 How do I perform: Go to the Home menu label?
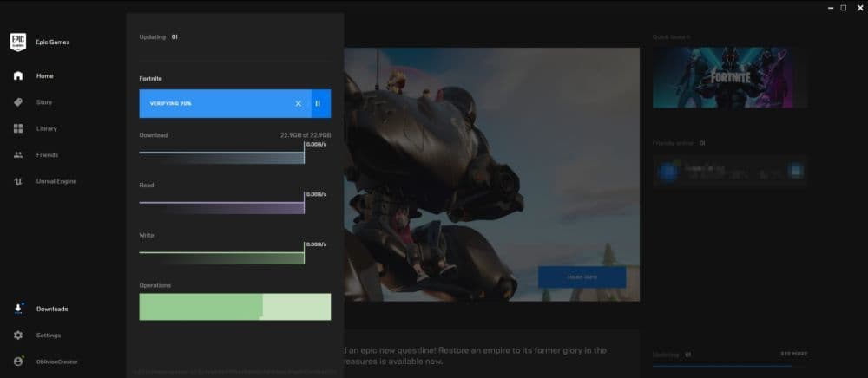pyautogui.click(x=45, y=75)
